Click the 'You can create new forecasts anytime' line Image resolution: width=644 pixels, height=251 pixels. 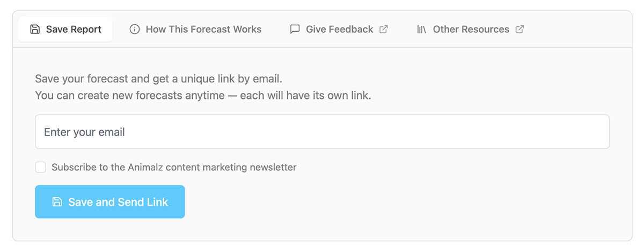(203, 96)
